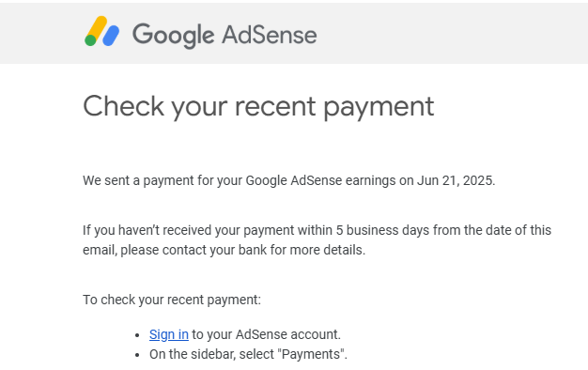Click the "On the sidebar, select" instruction text
588x370 pixels.
coord(211,354)
